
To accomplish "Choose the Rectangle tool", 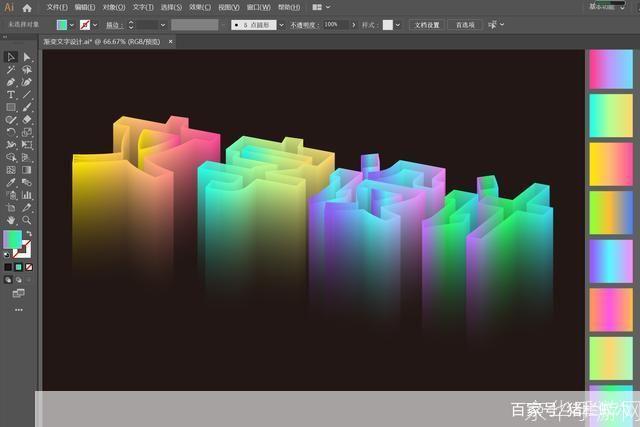I will tap(10, 107).
